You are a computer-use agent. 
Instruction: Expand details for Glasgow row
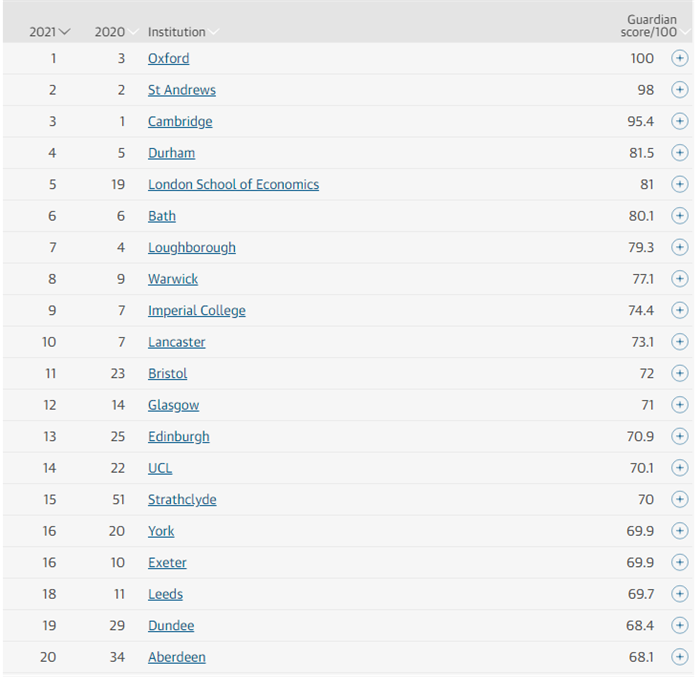pos(679,405)
